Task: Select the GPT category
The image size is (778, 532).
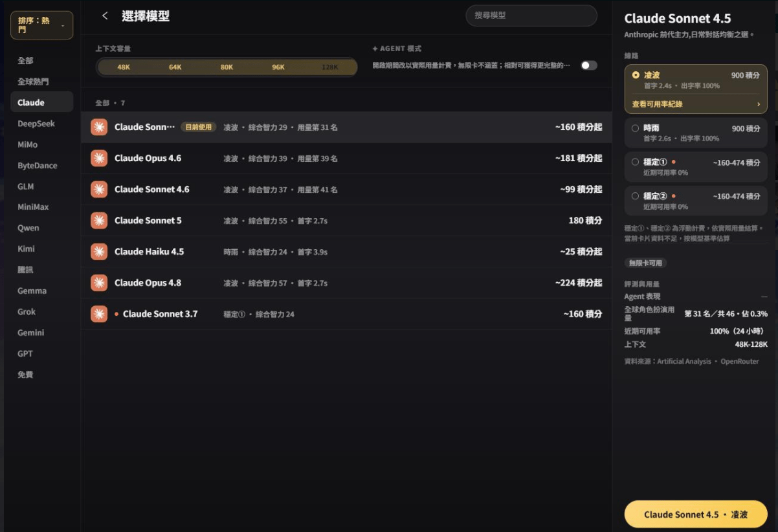Action: click(x=42, y=353)
